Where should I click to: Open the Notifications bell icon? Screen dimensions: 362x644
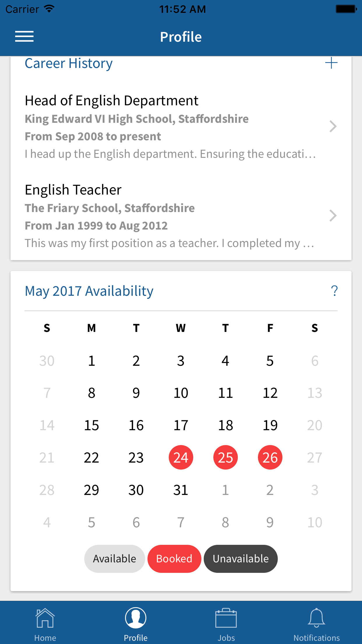point(316,618)
